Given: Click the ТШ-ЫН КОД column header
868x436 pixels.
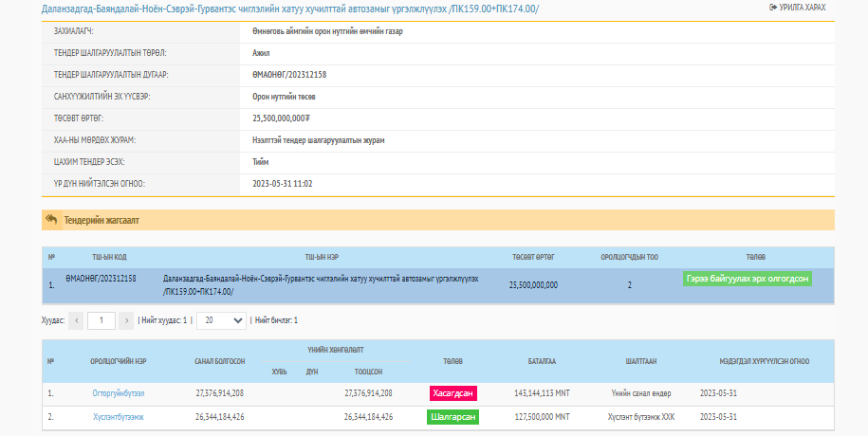Looking at the screenshot, I should [109, 257].
